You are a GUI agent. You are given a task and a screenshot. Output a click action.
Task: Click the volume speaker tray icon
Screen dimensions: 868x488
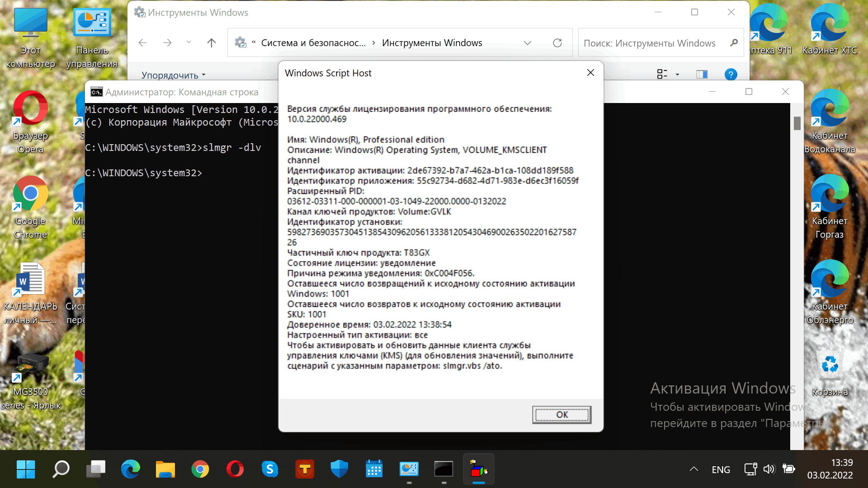point(769,469)
